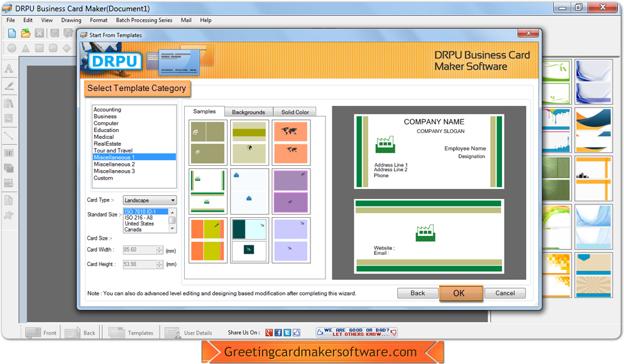Switch to the Solid Color tab

click(x=295, y=112)
